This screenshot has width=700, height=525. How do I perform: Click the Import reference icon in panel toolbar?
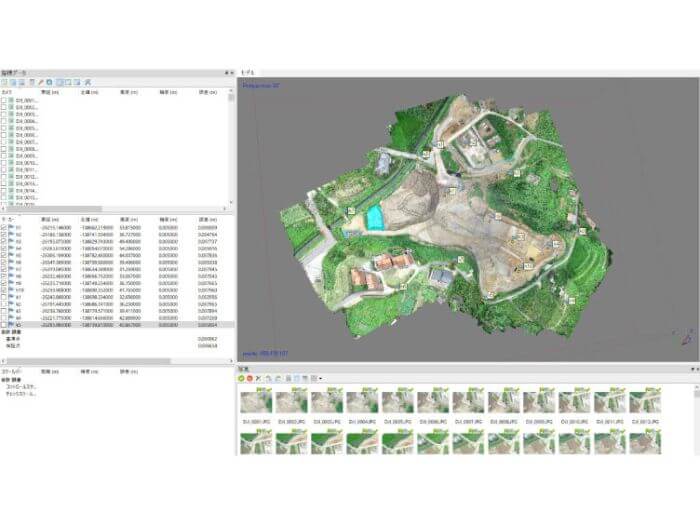(5, 82)
